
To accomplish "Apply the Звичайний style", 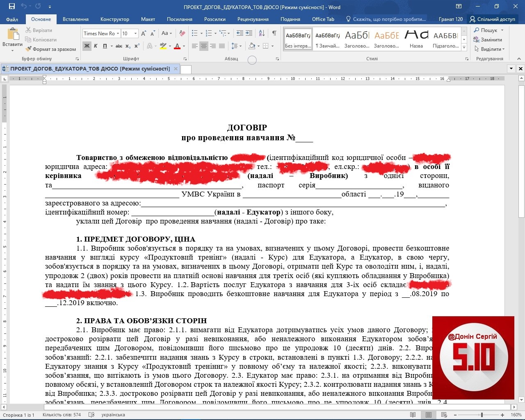I will pyautogui.click(x=327, y=39).
